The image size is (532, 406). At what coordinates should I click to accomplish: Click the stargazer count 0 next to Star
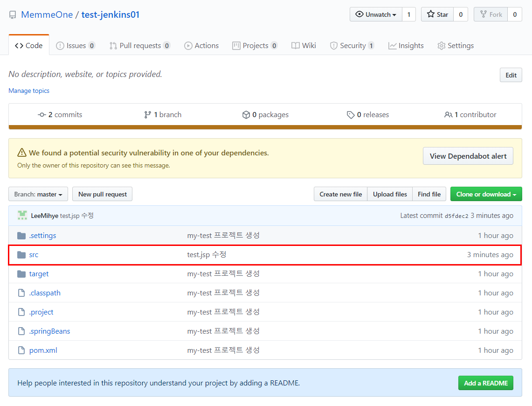(x=461, y=14)
